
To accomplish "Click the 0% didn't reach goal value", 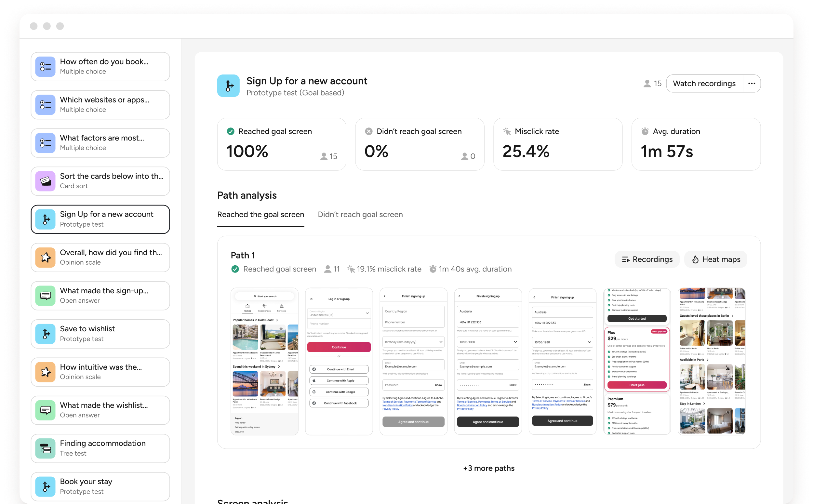I will 376,151.
